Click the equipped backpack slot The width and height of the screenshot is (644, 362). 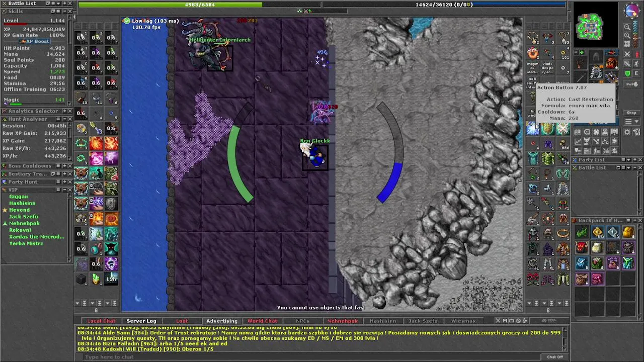pos(612,63)
